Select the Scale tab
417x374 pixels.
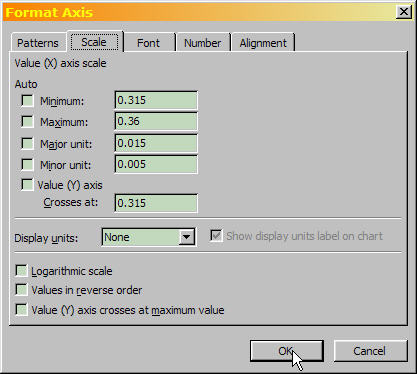click(94, 42)
